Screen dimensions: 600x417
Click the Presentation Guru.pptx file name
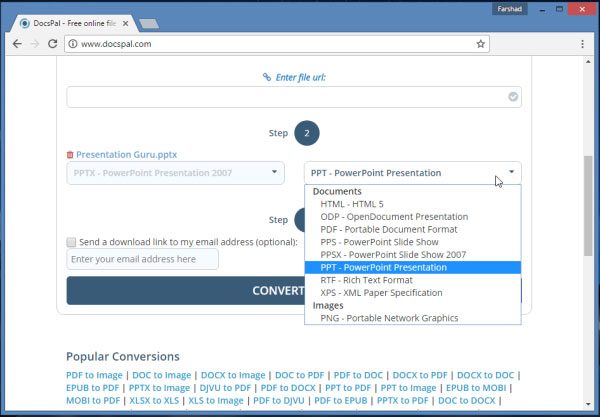click(x=126, y=155)
